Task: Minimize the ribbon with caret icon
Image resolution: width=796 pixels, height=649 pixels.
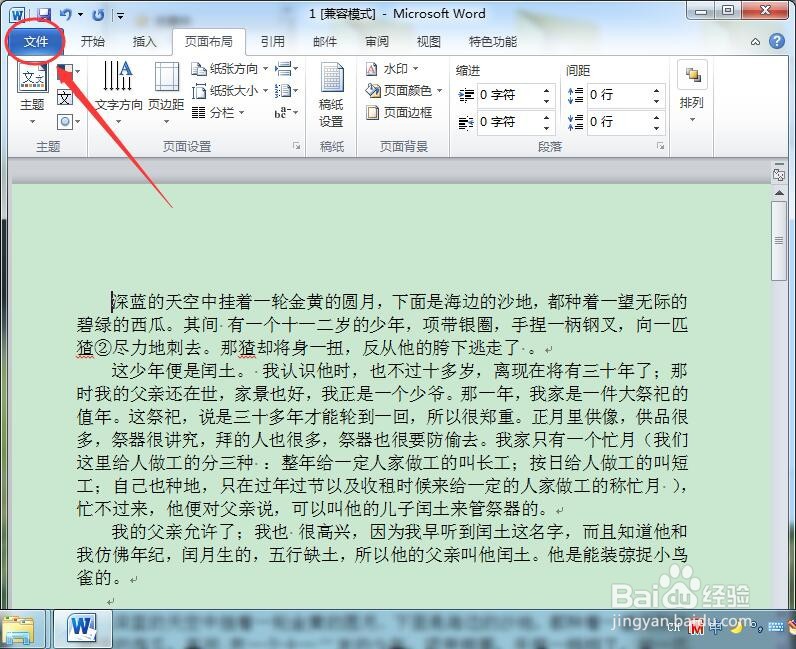Action: coord(755,42)
